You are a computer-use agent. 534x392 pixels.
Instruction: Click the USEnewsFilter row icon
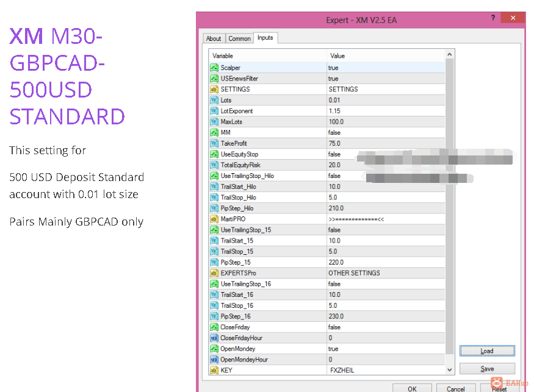(x=214, y=79)
